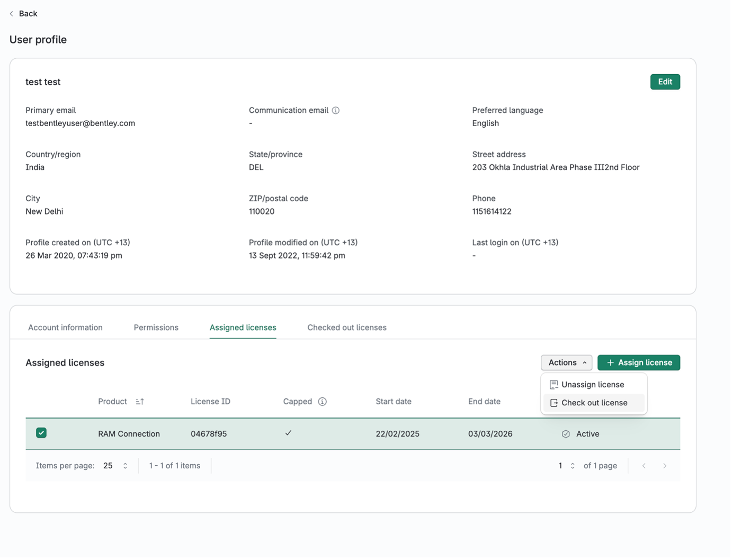
Task: Click start date 22/02/2025
Action: point(397,434)
